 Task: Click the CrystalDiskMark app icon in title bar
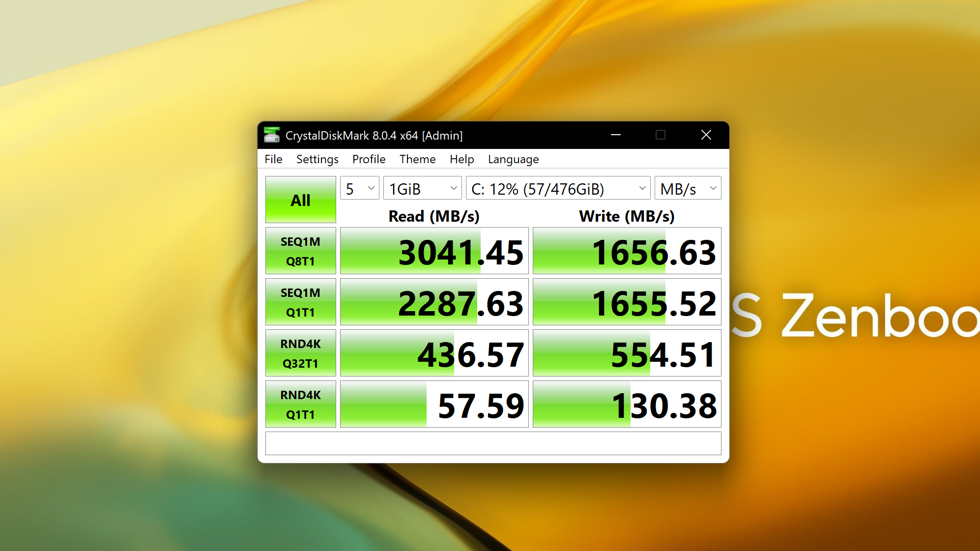pos(272,135)
